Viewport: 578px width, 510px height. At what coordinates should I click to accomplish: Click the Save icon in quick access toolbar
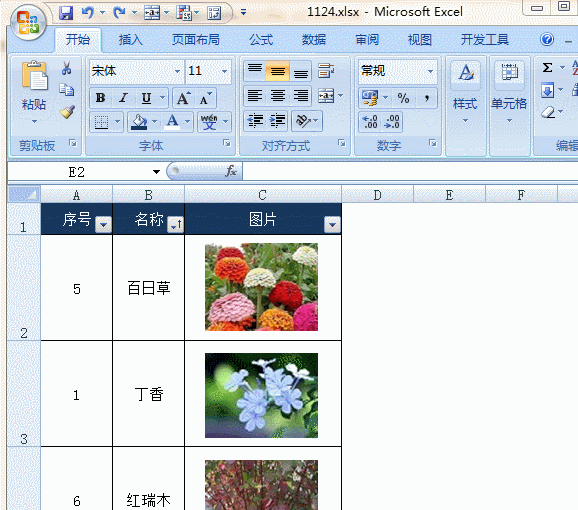(66, 13)
